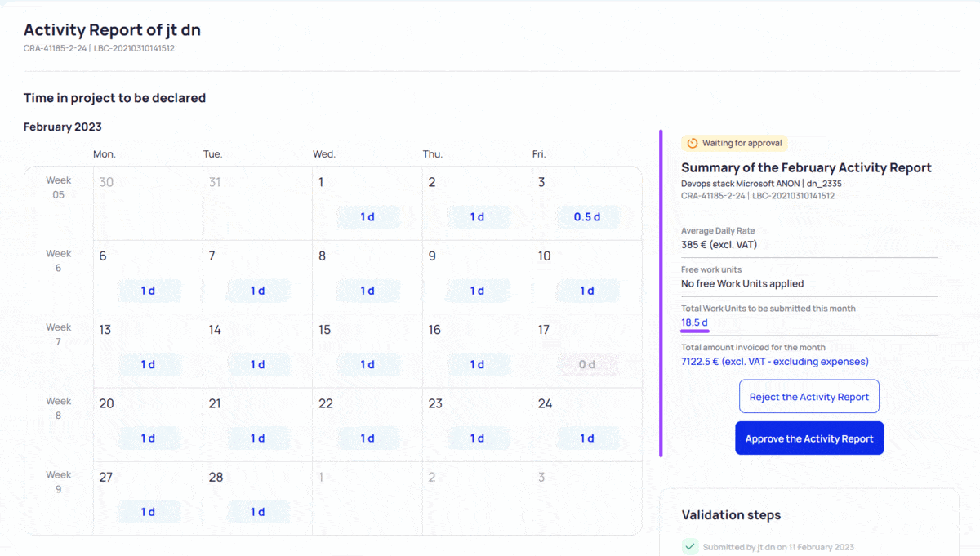
Task: Click the Mon. column header
Action: click(x=105, y=153)
